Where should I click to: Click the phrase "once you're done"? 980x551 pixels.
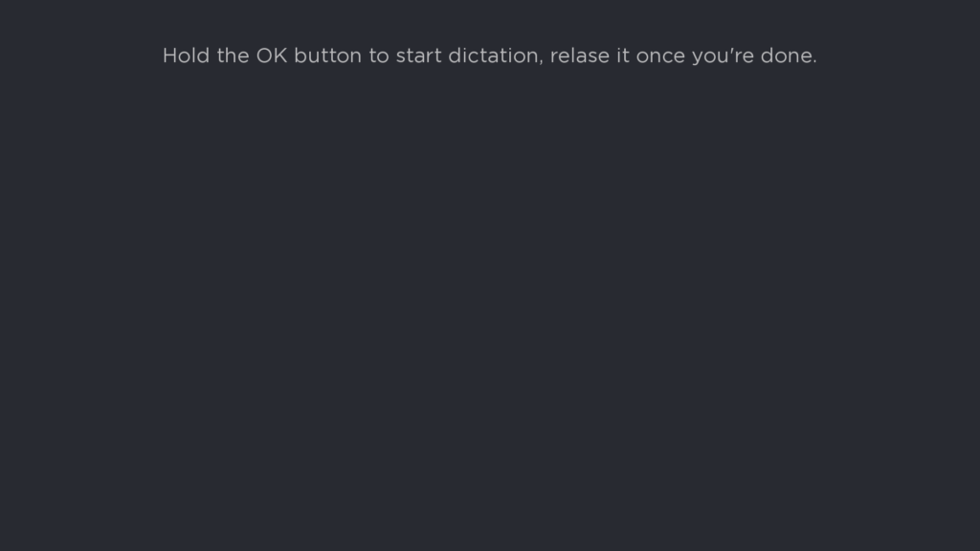point(724,56)
